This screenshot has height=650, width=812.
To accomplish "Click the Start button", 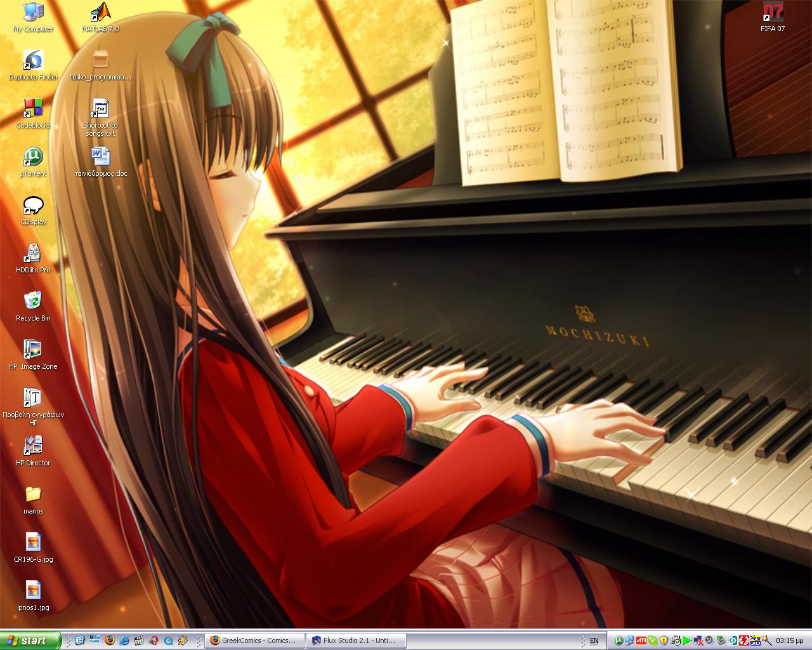I will [30, 640].
